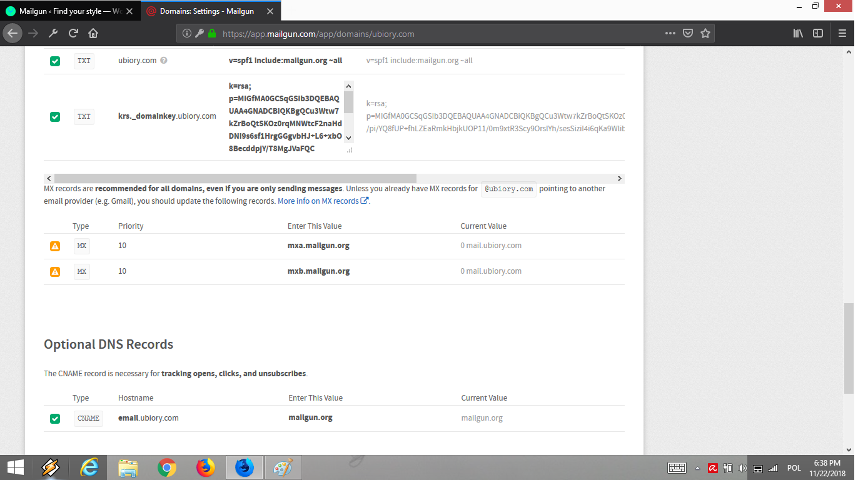Image resolution: width=868 pixels, height=480 pixels.
Task: Click the bold v=spf1 include:mailgun.org value
Action: 285,61
